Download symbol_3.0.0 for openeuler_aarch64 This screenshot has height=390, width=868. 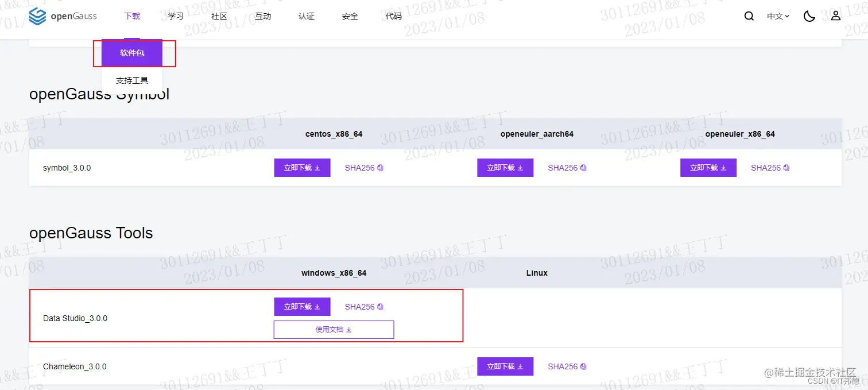(505, 168)
